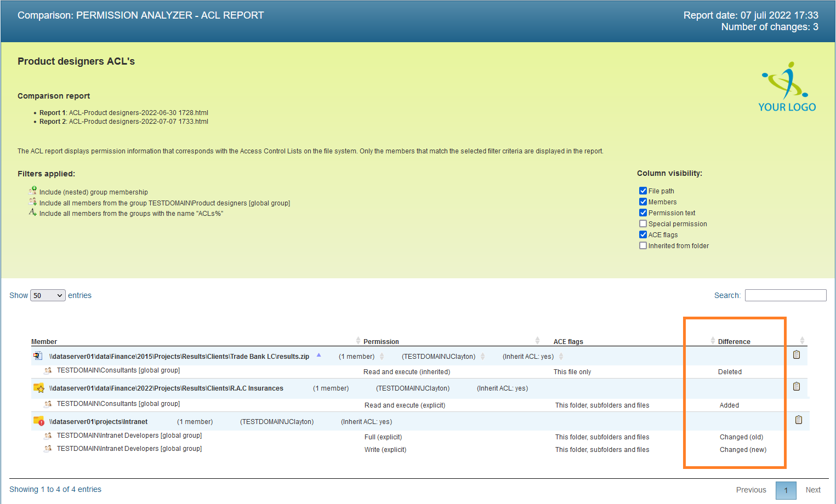Click group icon for Intranet Developers Write row

pyautogui.click(x=48, y=449)
